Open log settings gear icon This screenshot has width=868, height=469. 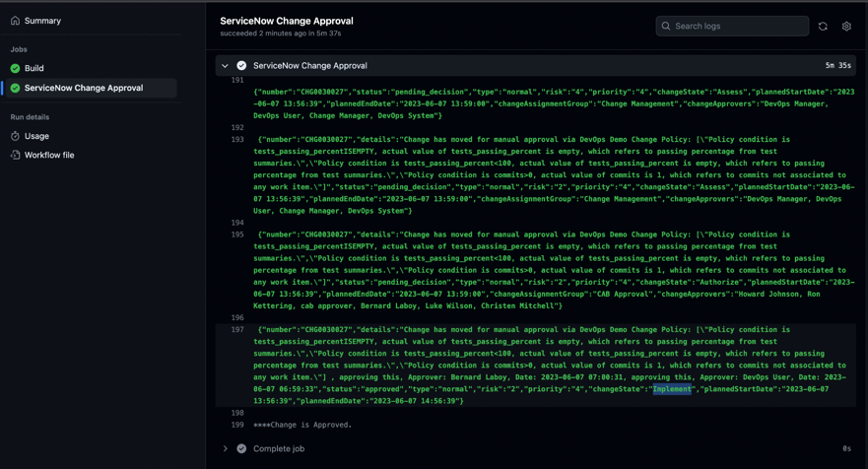[846, 26]
